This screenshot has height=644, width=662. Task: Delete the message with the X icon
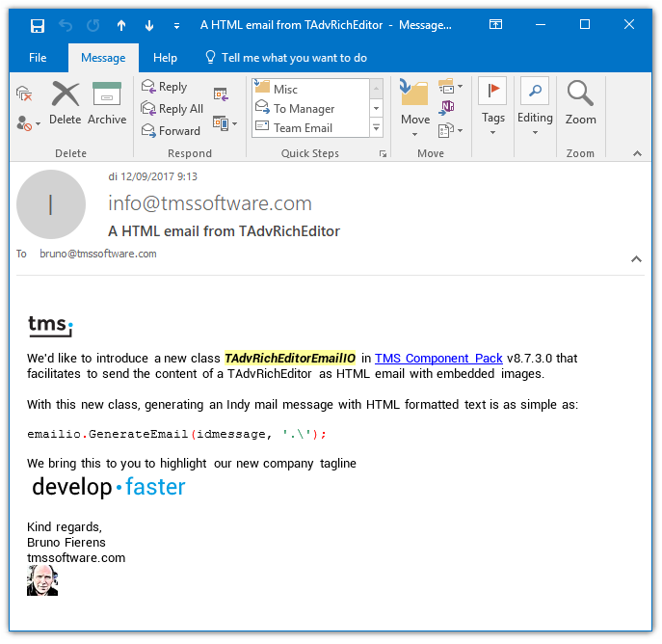tap(65, 103)
